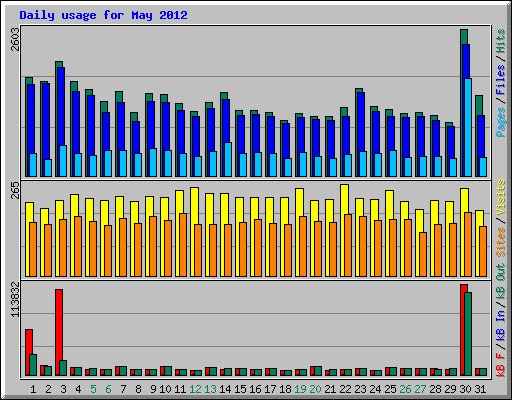Click the Pages legend label
This screenshot has height=400, width=512.
pos(501,122)
